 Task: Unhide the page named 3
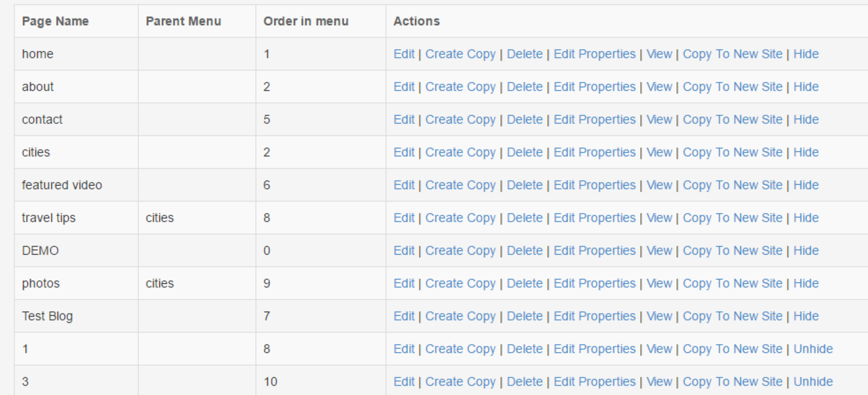[813, 382]
